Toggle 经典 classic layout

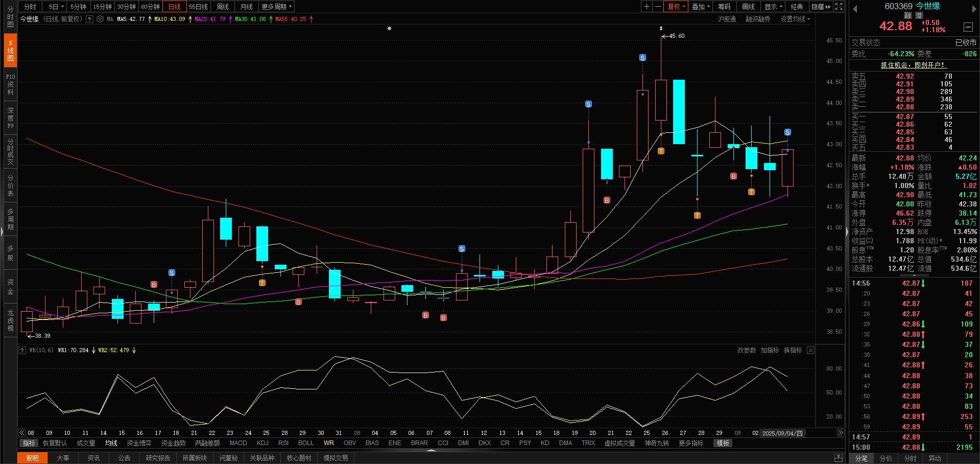click(797, 7)
